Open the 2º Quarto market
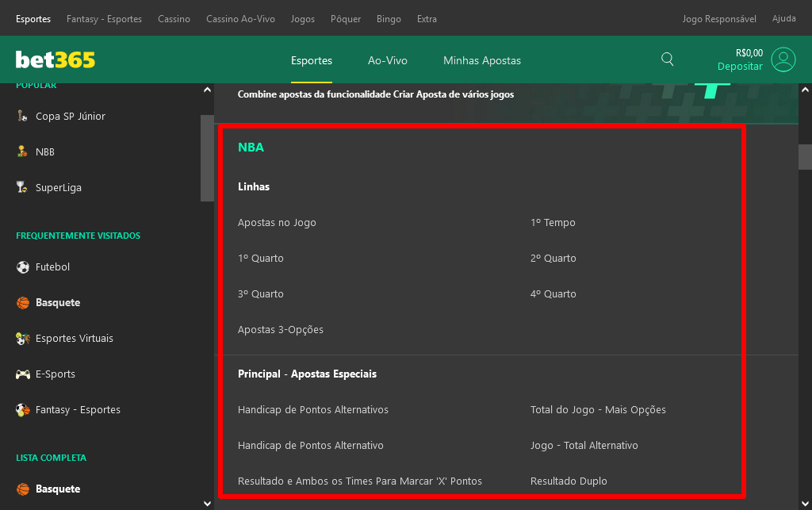The width and height of the screenshot is (812, 510). pyautogui.click(x=553, y=259)
